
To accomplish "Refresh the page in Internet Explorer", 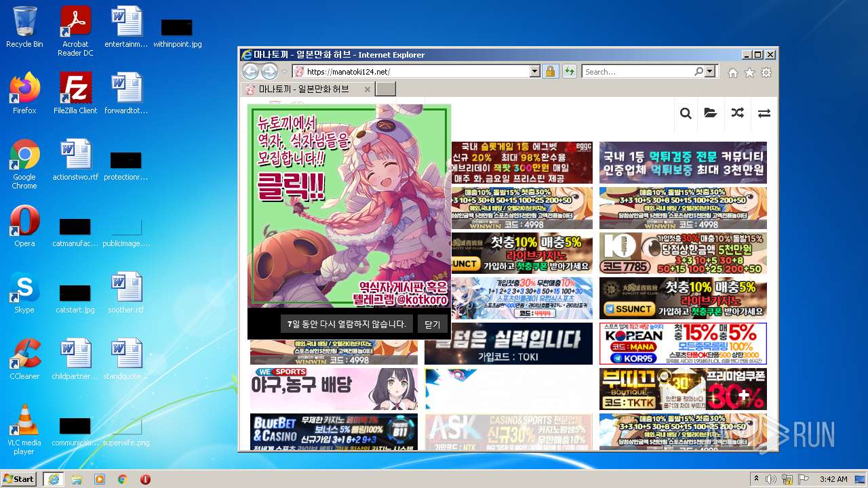I will coord(569,71).
